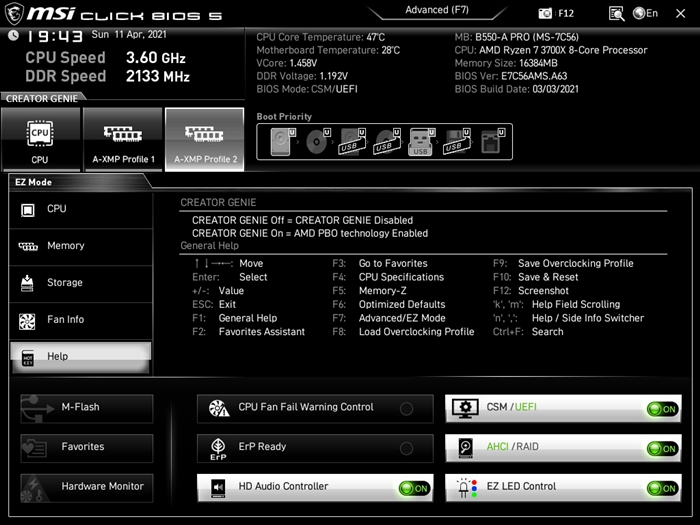Click the time display 19:43
The width and height of the screenshot is (700, 525).
click(54, 36)
